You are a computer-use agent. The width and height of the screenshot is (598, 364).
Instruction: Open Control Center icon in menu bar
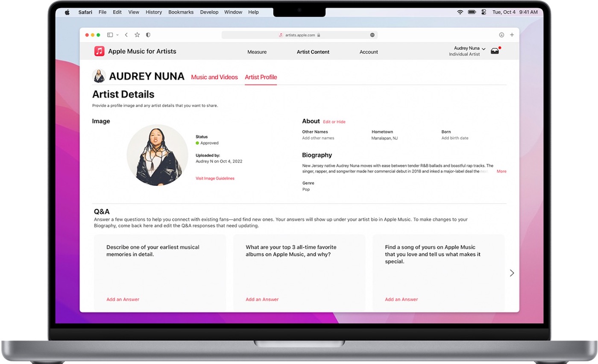coord(484,12)
